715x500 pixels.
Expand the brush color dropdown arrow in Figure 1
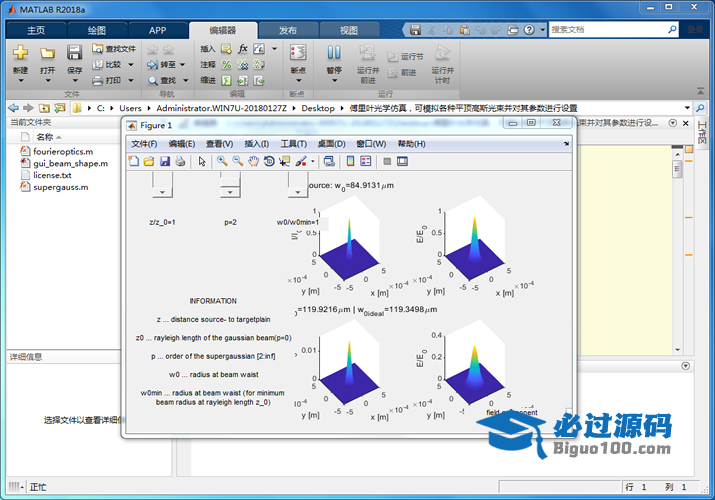click(312, 161)
